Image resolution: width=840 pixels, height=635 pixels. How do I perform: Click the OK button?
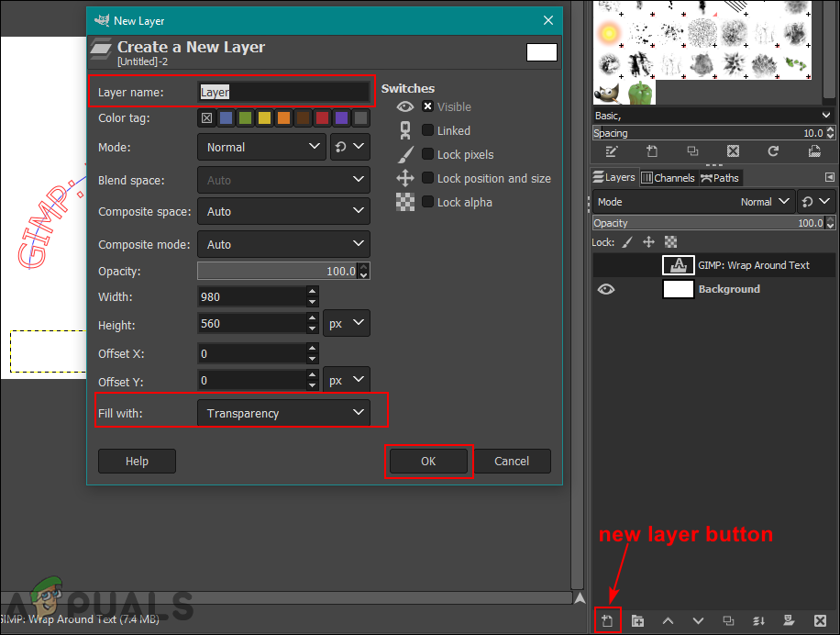428,461
